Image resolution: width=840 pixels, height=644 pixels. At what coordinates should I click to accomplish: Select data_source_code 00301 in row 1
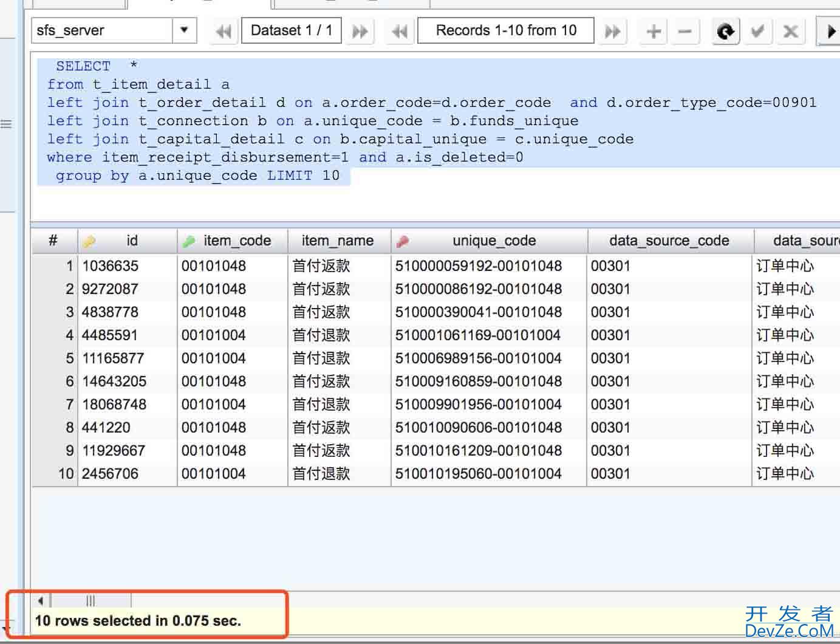click(x=670, y=266)
